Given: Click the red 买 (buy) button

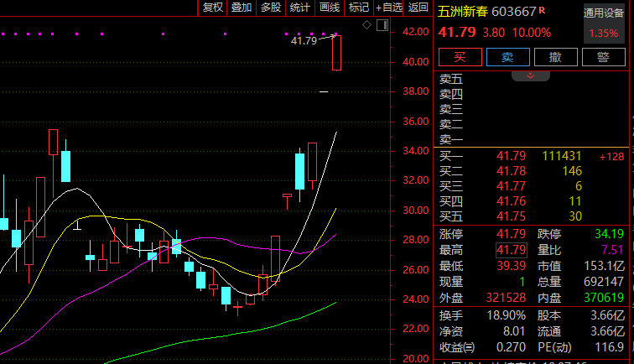Looking at the screenshot, I should (459, 57).
